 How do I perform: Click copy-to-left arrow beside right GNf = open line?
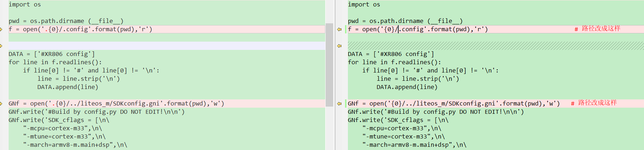[339, 104]
